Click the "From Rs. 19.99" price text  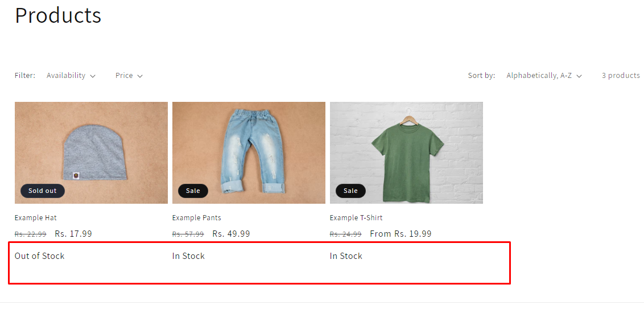[x=401, y=234]
